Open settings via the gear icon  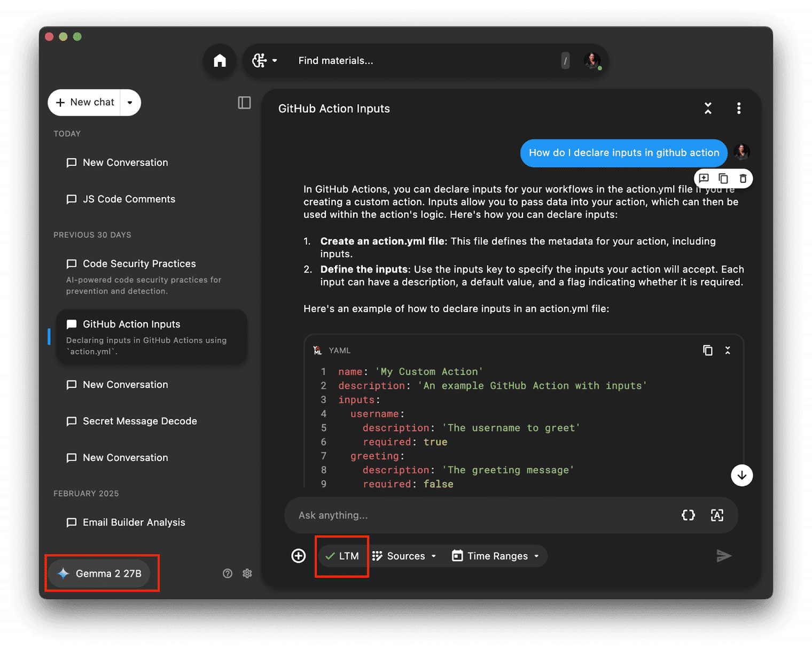tap(247, 573)
